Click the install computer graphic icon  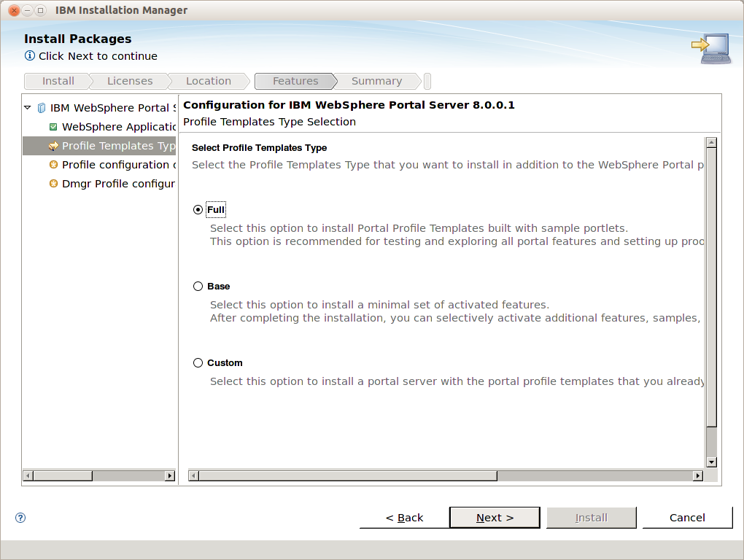click(x=710, y=49)
